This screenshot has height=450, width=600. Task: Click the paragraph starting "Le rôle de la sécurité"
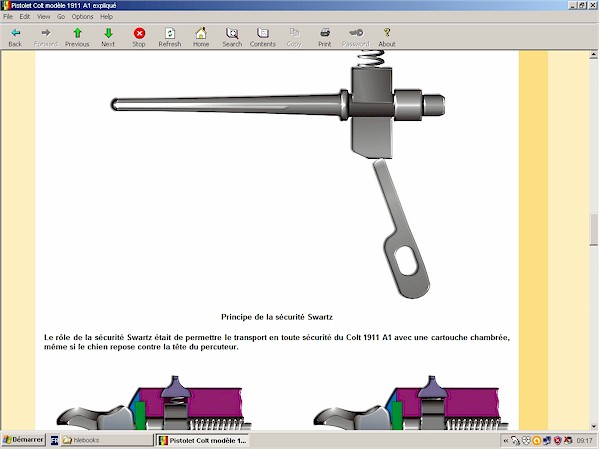(277, 342)
